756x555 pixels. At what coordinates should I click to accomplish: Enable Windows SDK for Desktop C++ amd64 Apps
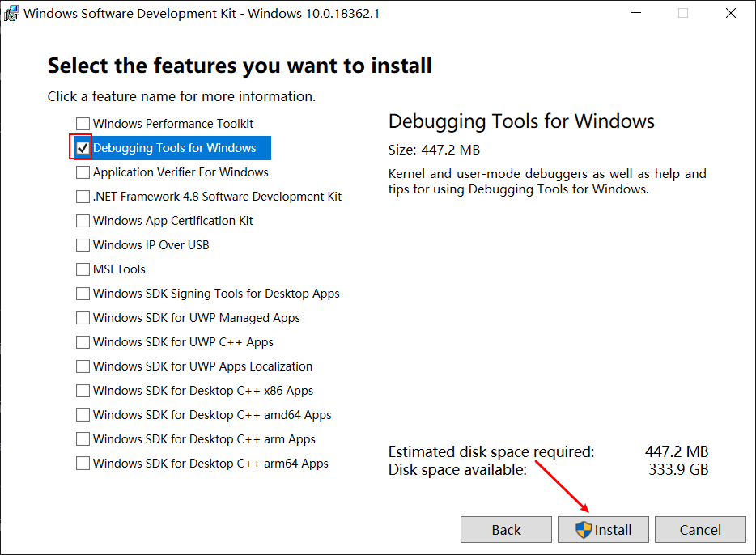[x=82, y=414]
